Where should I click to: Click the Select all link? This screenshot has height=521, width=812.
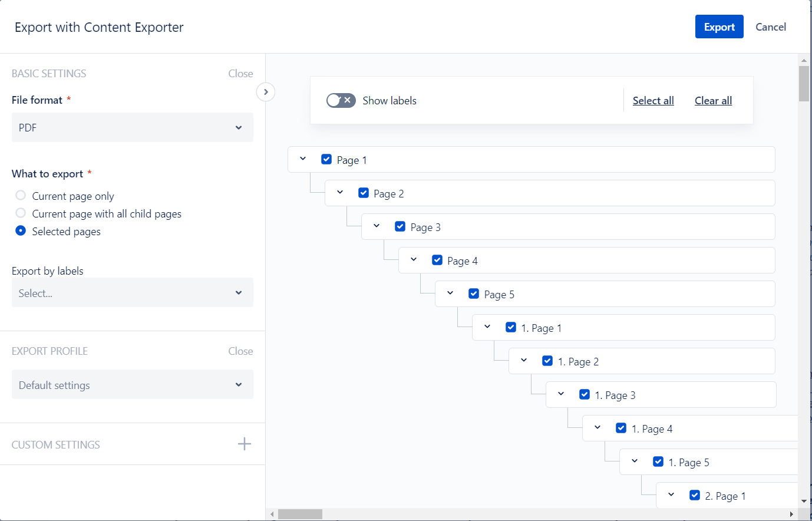coord(653,101)
